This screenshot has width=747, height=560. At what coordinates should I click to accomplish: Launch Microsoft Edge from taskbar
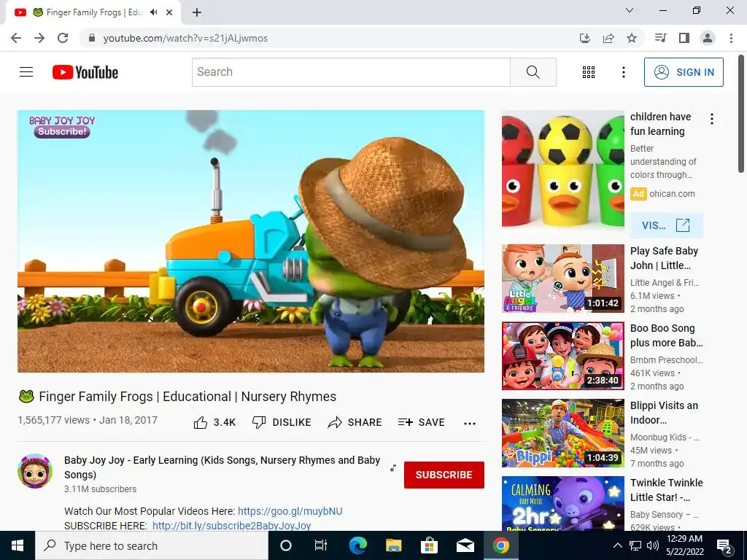(x=357, y=545)
